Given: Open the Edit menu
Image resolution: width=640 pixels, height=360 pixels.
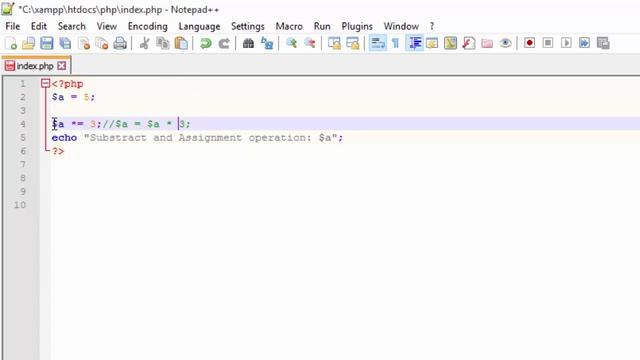Looking at the screenshot, I should 39,26.
